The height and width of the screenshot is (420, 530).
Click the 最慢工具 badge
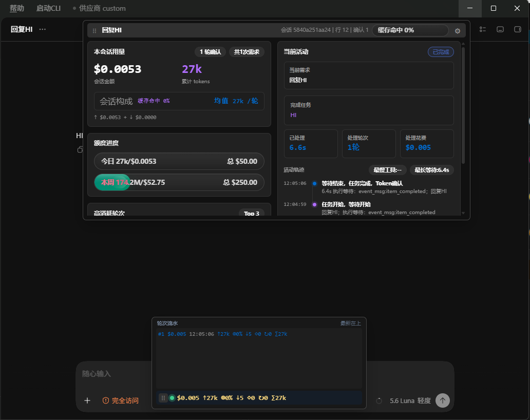pos(387,170)
